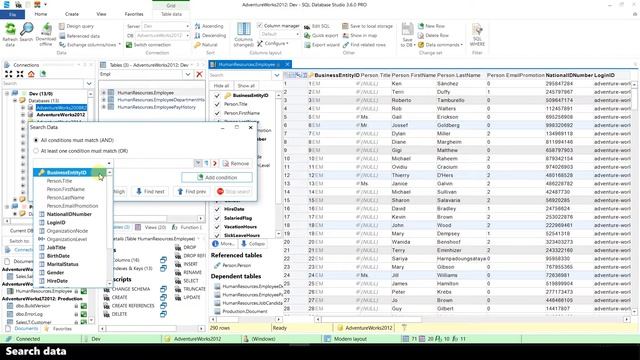Toggle Column manager checkbox in ribbon
Image resolution: width=640 pixels, height=360 pixels.
point(260,26)
